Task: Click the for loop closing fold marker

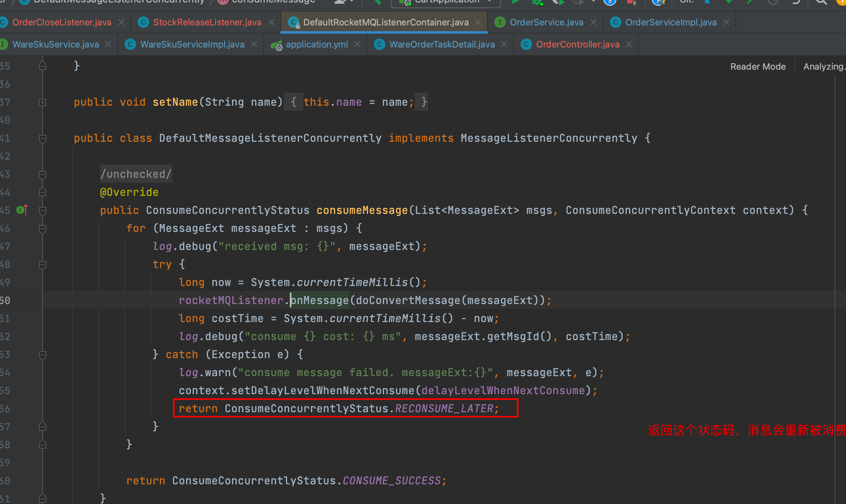Action: click(x=43, y=445)
